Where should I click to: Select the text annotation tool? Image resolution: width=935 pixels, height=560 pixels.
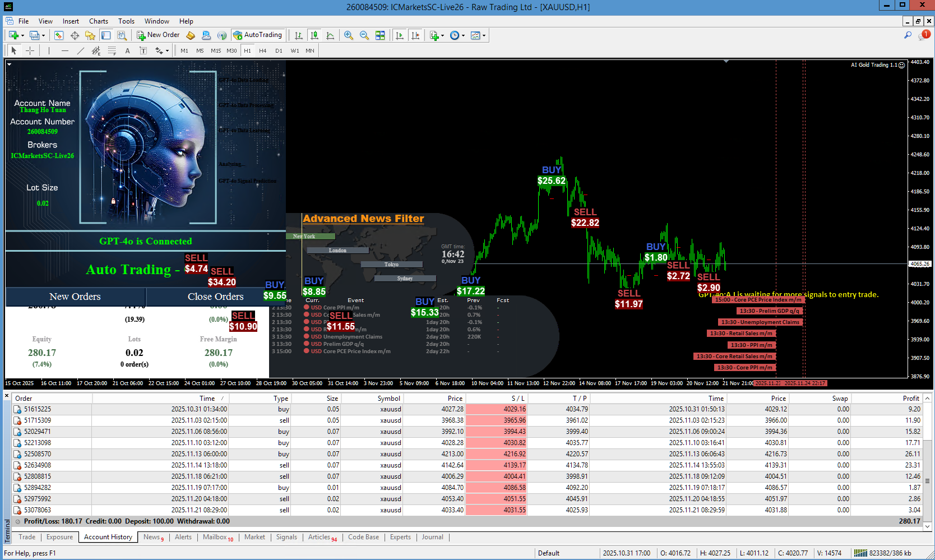128,50
